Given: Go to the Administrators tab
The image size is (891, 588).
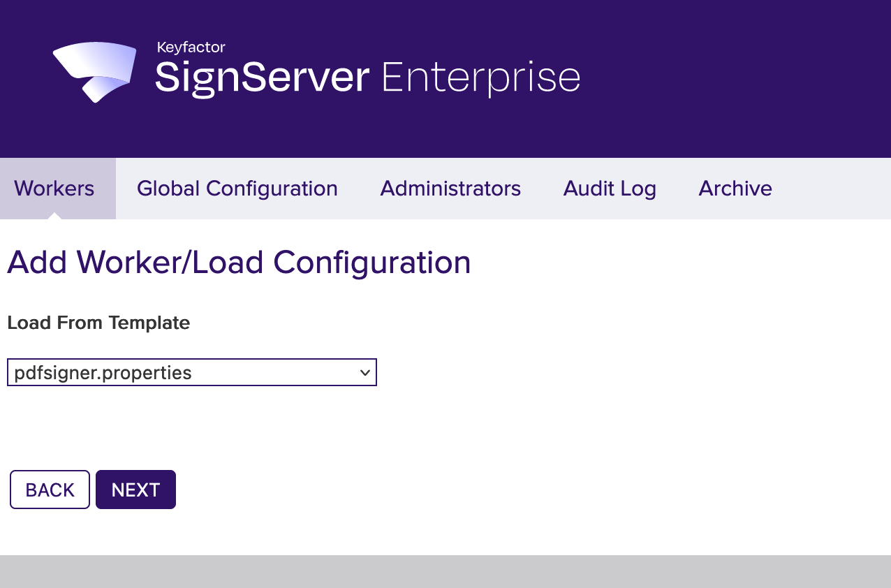Looking at the screenshot, I should coord(450,189).
